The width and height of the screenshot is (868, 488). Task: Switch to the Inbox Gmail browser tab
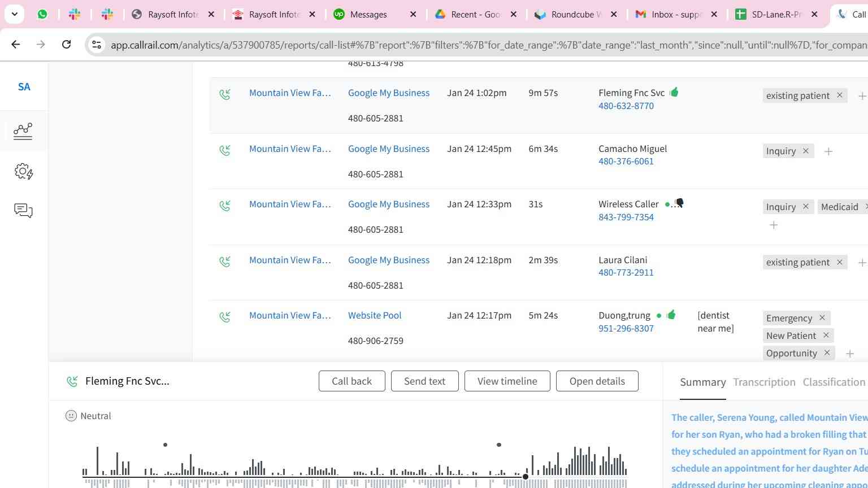[676, 14]
